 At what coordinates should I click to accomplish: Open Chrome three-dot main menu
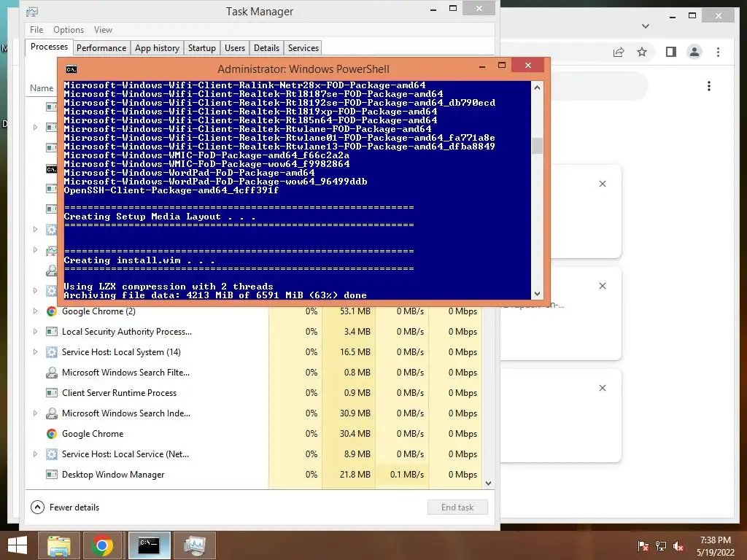point(719,52)
